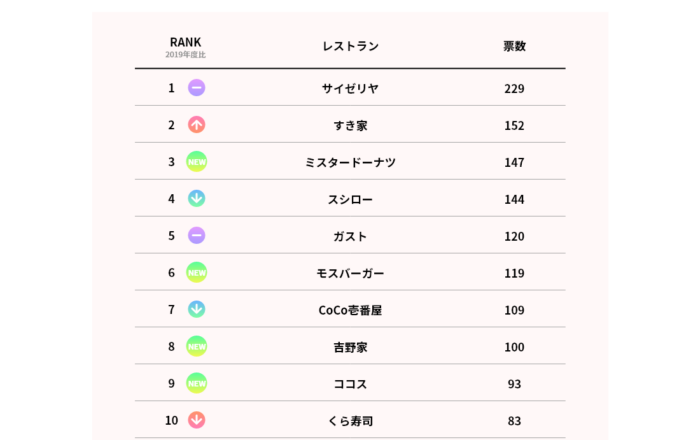Click the up-arrow icon beside すき家

tap(197, 125)
